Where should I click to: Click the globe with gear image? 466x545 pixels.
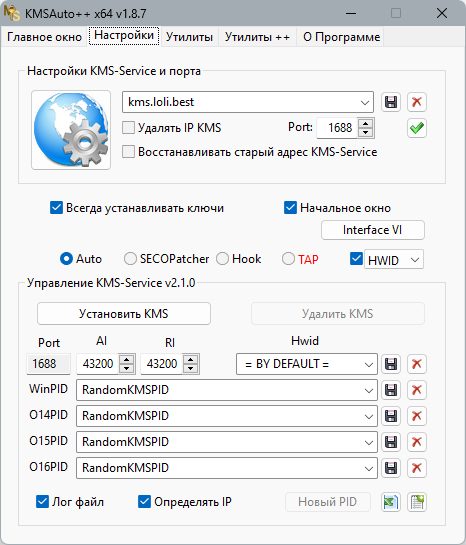point(71,130)
